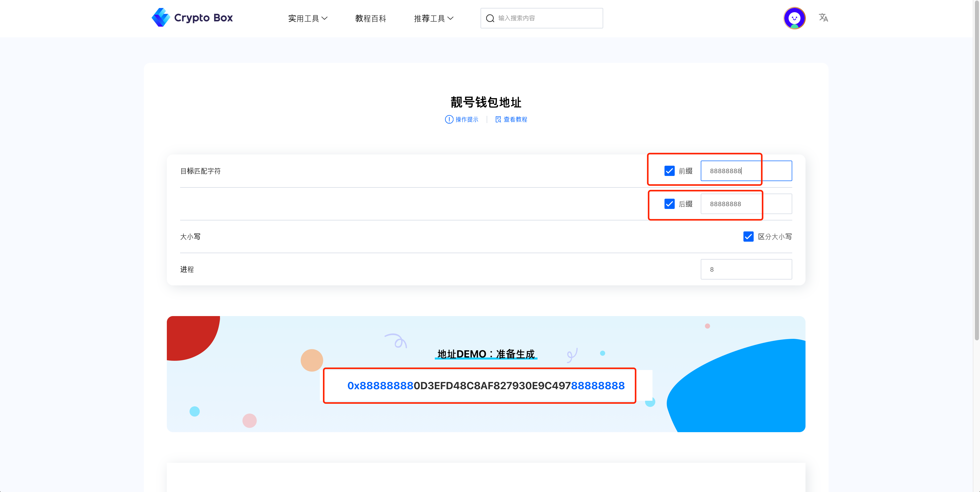Click the language translate icon
This screenshot has width=980, height=492.
coord(823,18)
